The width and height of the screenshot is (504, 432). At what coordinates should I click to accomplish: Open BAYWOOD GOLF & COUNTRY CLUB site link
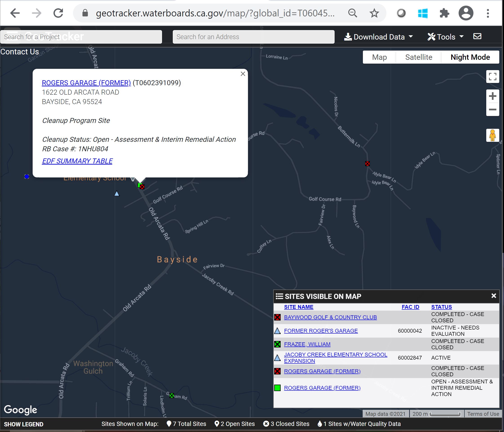(330, 317)
